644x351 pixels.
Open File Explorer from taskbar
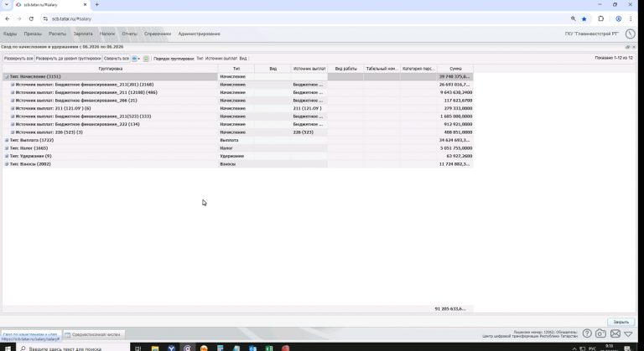pyautogui.click(x=155, y=348)
